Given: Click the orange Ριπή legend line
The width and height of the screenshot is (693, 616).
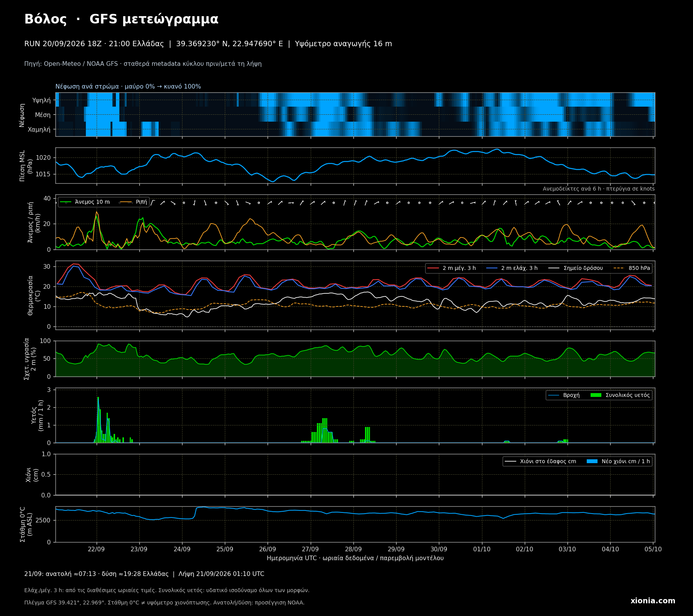Looking at the screenshot, I should pyautogui.click(x=126, y=202).
